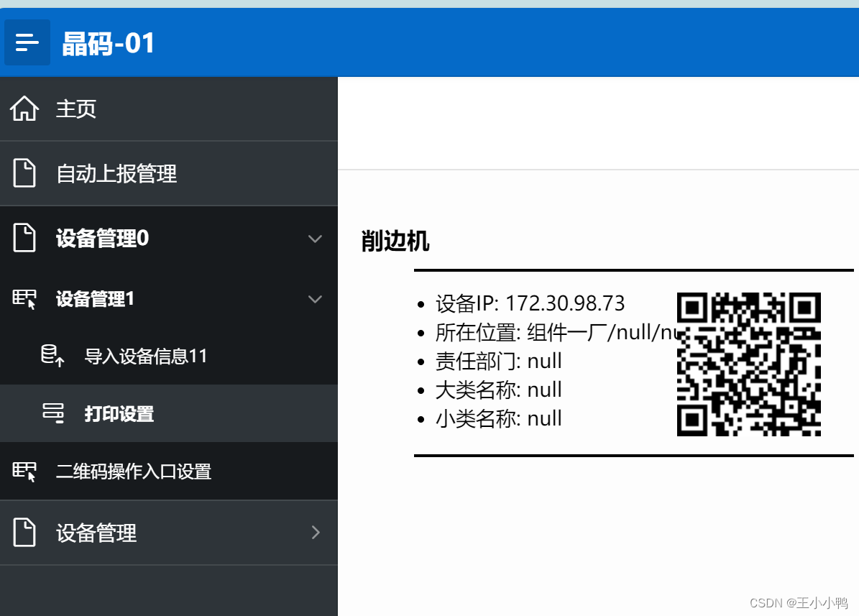This screenshot has width=859, height=616.
Task: Expand the bottom 设备管理 arrow
Action: 316,532
